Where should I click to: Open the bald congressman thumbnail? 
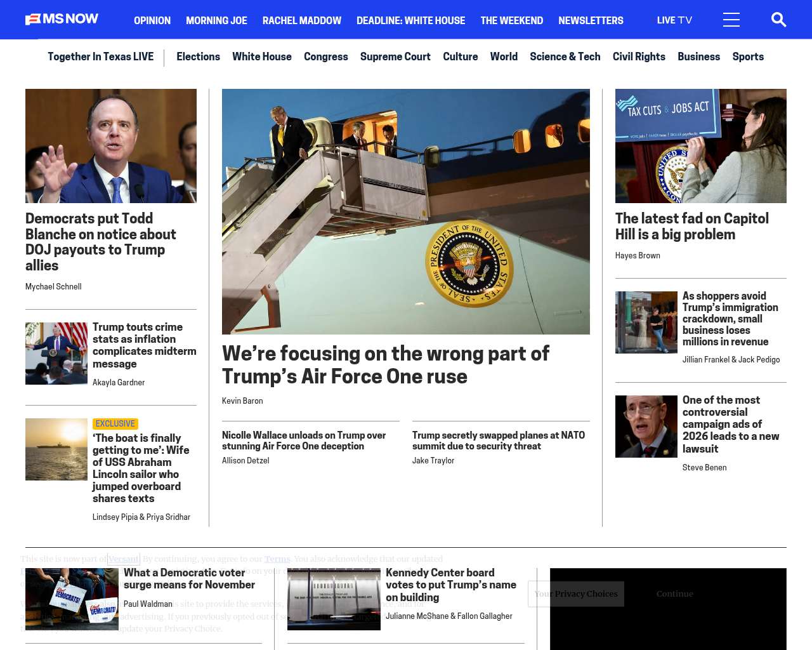tap(646, 427)
